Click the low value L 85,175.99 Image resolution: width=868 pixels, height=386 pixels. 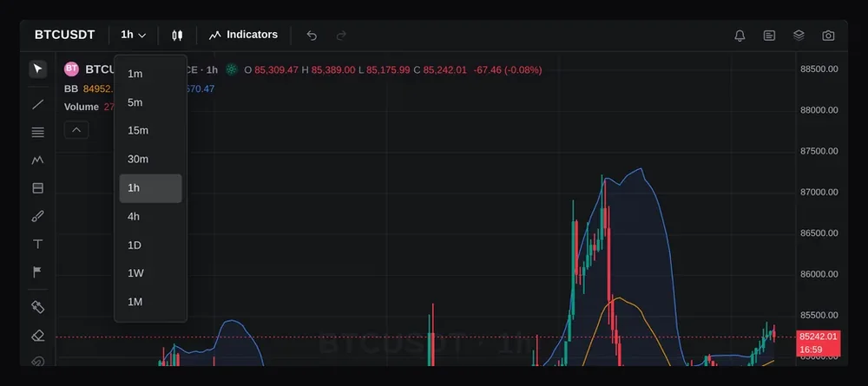tap(385, 70)
